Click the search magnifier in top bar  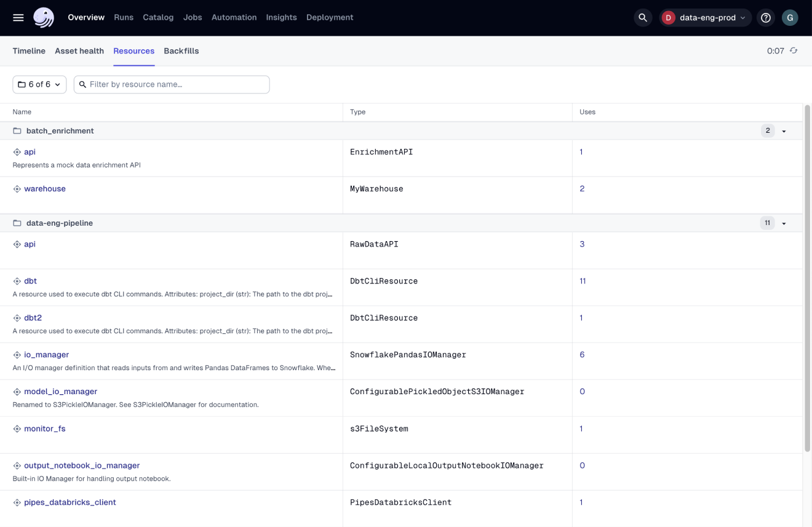click(643, 17)
